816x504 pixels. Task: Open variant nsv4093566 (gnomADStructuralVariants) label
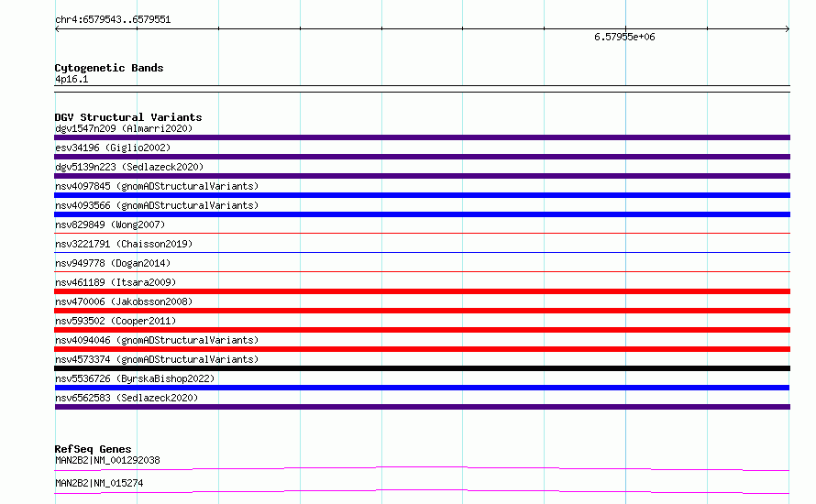[157, 205]
